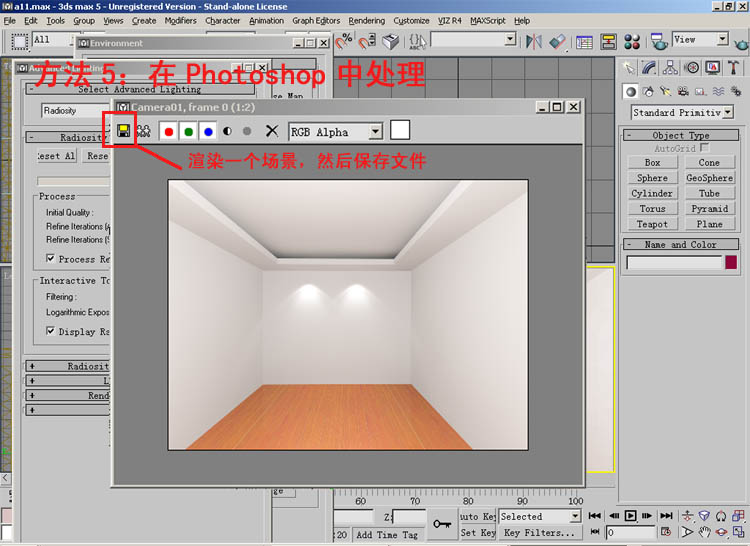
Task: Enable the AutoGrid checkbox
Action: click(x=704, y=147)
